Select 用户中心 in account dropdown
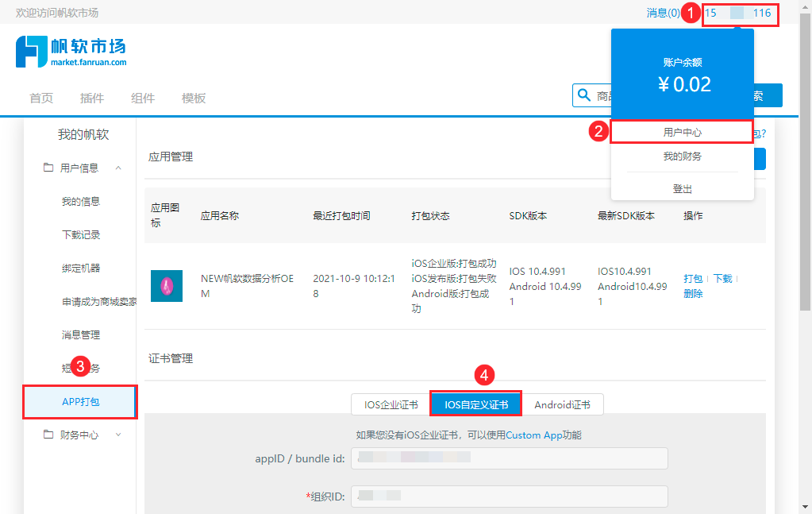812x514 pixels. pos(682,132)
